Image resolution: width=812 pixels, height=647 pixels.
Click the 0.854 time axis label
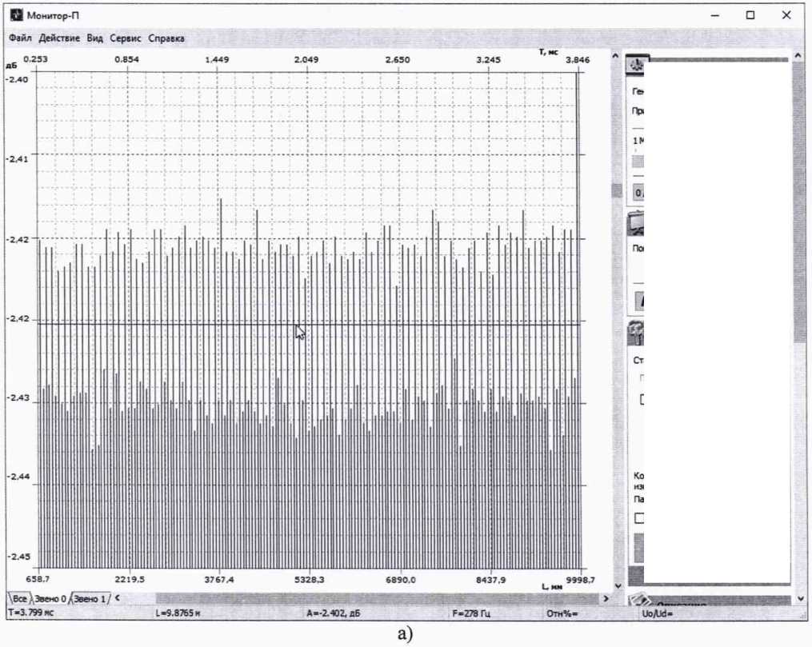pyautogui.click(x=127, y=59)
